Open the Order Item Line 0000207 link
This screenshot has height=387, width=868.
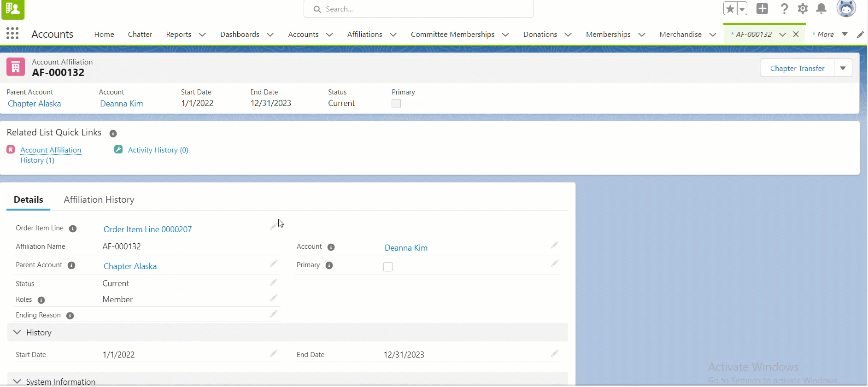147,229
